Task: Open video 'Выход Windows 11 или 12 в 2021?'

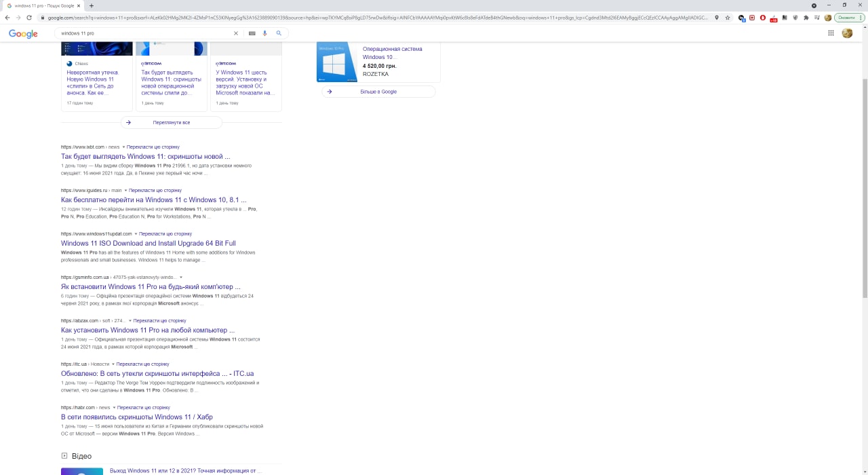Action: [x=185, y=470]
